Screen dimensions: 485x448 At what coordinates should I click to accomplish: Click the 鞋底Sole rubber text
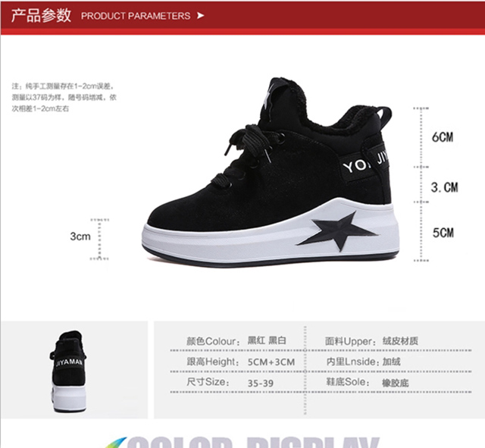click(x=367, y=382)
